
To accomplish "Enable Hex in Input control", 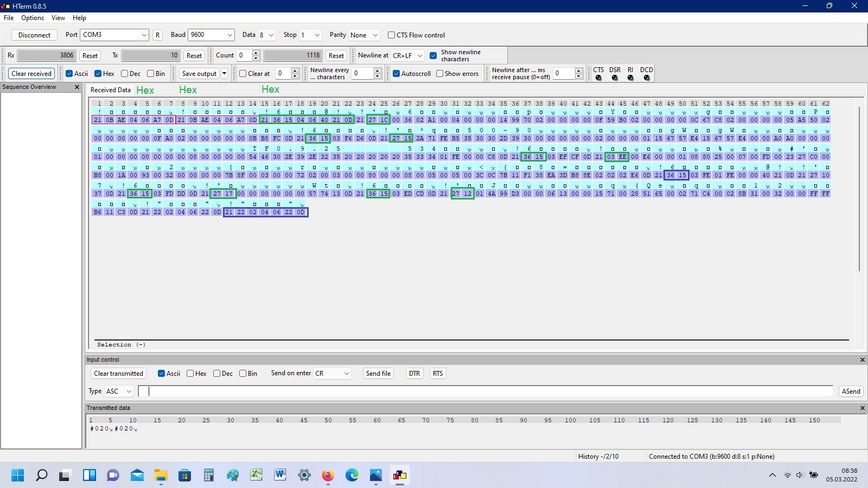I will pyautogui.click(x=190, y=374).
